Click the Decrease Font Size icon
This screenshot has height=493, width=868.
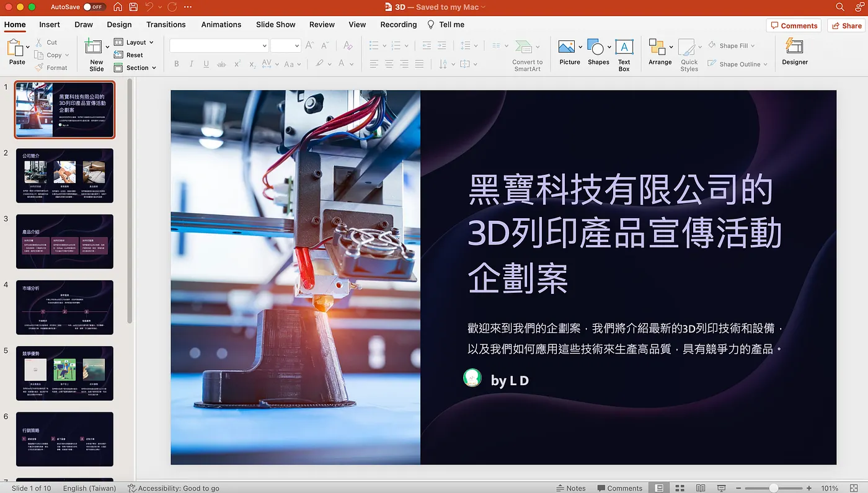tap(325, 45)
